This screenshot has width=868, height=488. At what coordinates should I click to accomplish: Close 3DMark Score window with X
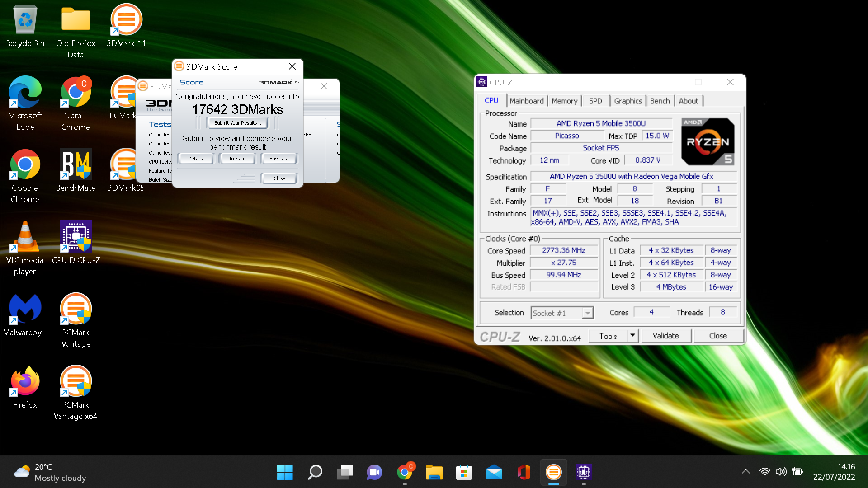[x=292, y=66]
